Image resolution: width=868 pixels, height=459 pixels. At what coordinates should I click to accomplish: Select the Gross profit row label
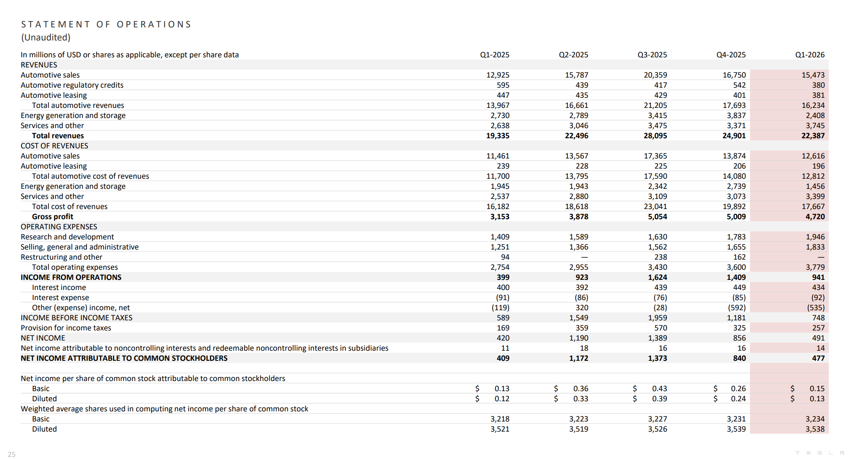(x=52, y=217)
